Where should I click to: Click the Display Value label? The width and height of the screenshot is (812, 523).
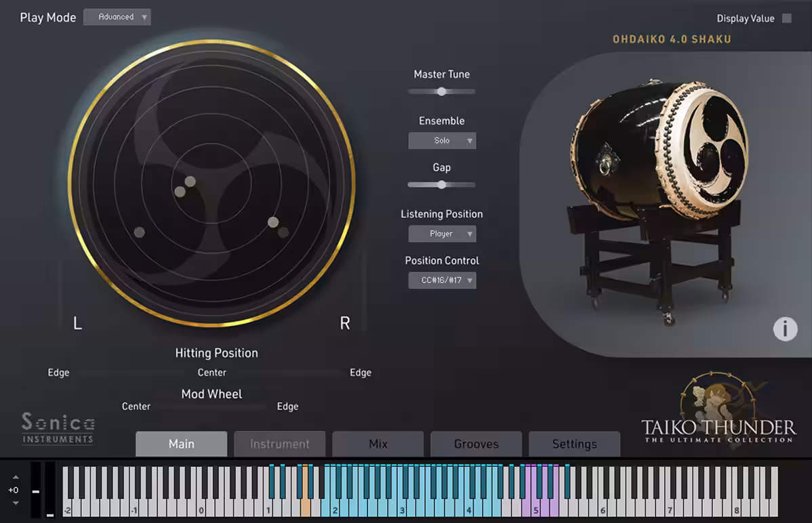(745, 19)
